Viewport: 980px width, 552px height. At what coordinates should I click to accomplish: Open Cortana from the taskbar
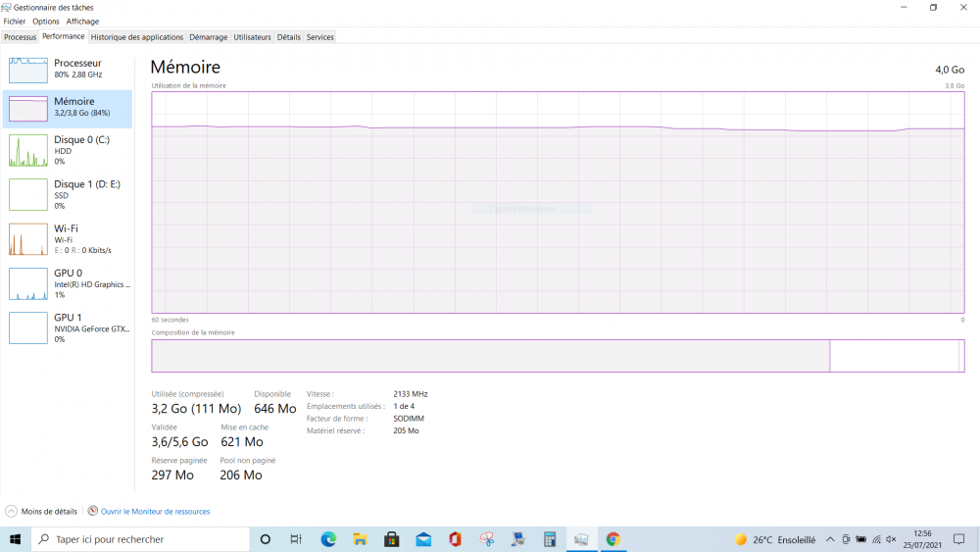[x=265, y=539]
